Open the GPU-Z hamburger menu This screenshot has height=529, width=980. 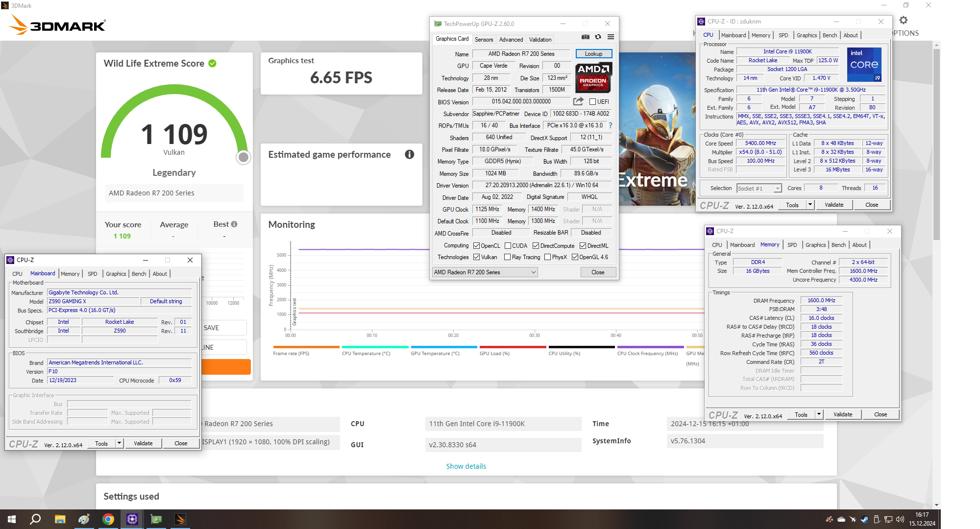(x=611, y=37)
